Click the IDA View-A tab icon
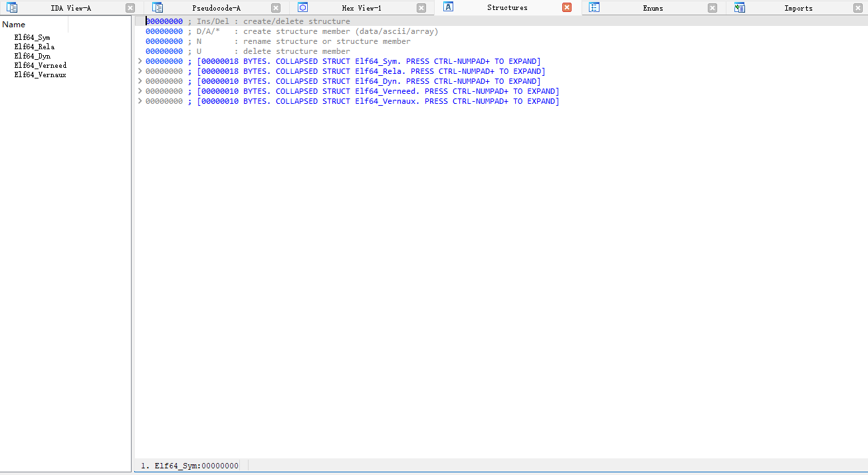 coord(12,8)
